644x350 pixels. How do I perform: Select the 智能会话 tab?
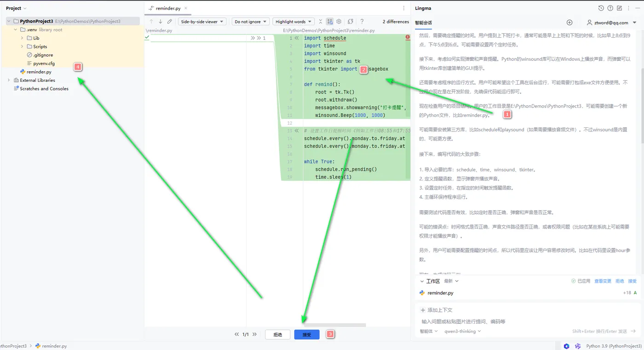tap(423, 23)
